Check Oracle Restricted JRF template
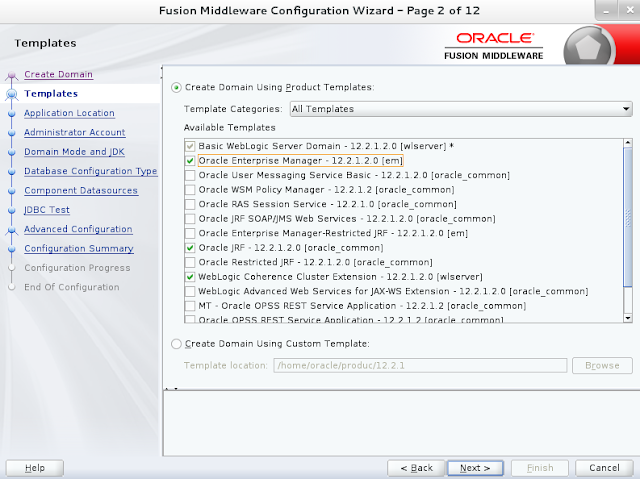 190,262
